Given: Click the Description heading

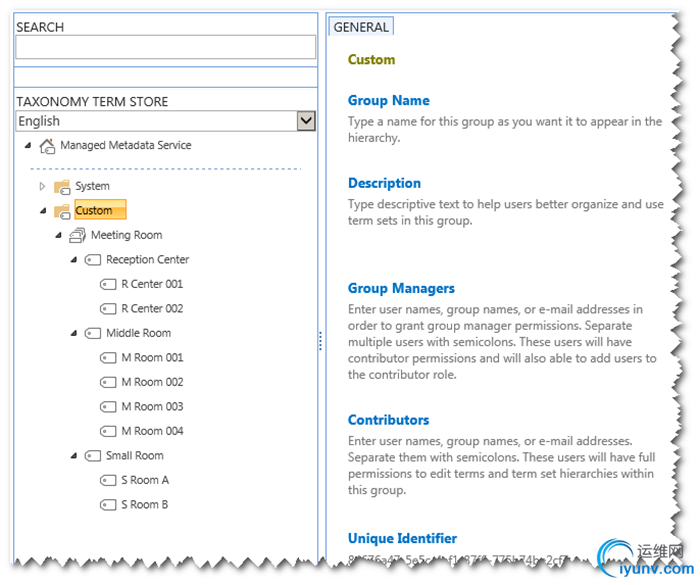Looking at the screenshot, I should click(384, 183).
